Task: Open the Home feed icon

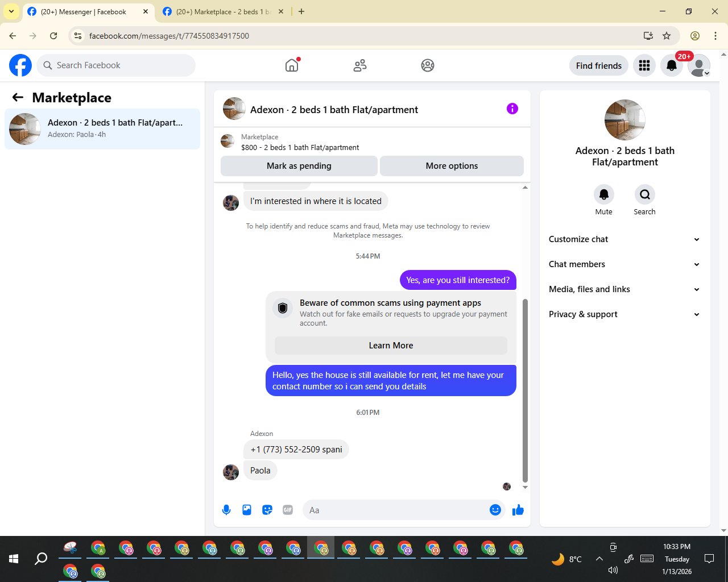Action: click(292, 65)
